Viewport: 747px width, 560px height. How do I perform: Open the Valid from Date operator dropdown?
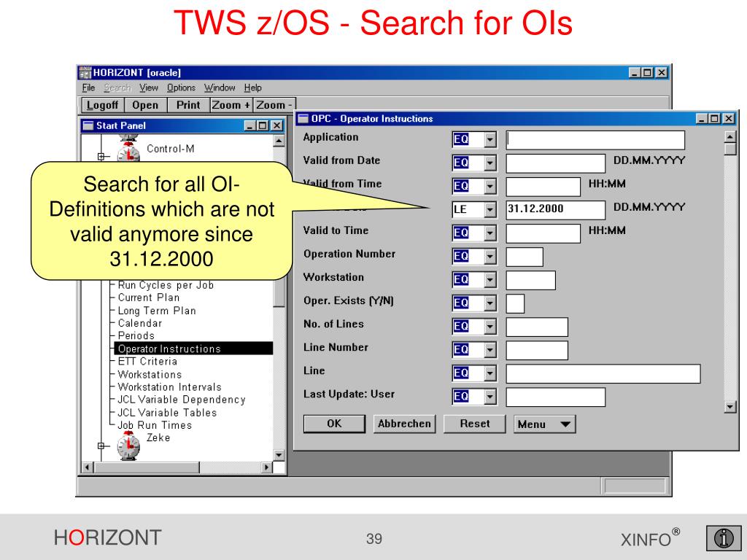(x=489, y=163)
